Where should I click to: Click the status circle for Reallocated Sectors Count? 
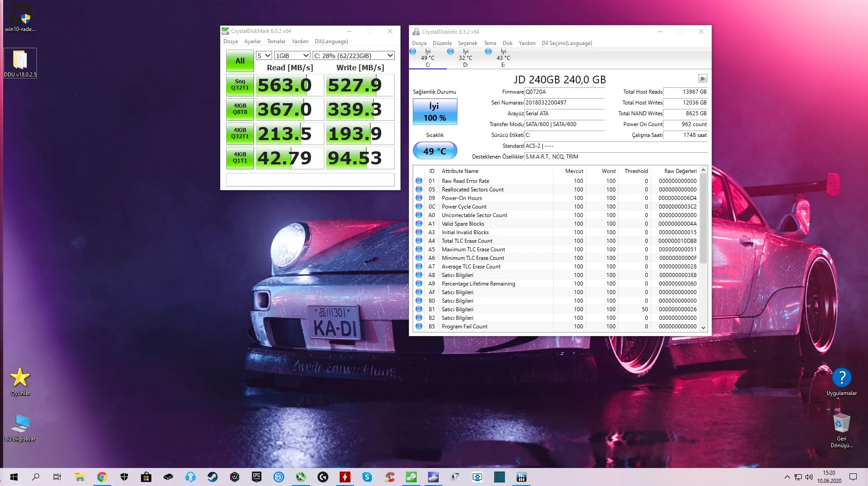(419, 190)
